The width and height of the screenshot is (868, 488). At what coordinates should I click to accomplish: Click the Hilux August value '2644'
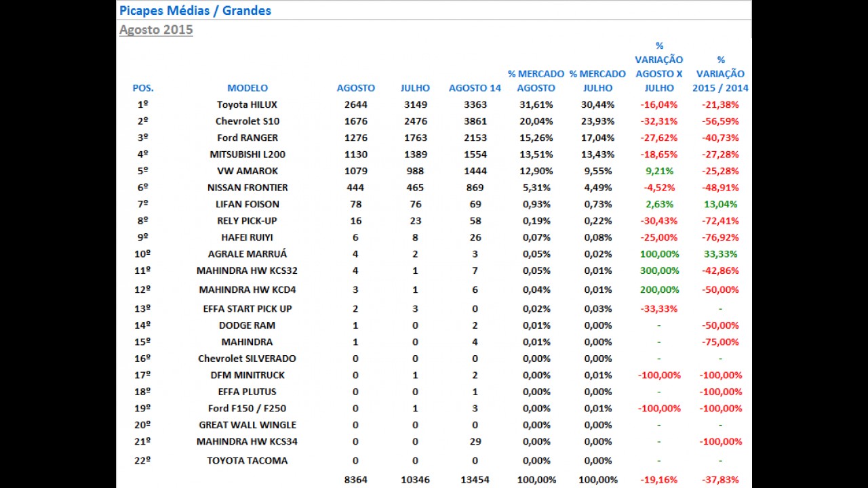[x=355, y=104]
